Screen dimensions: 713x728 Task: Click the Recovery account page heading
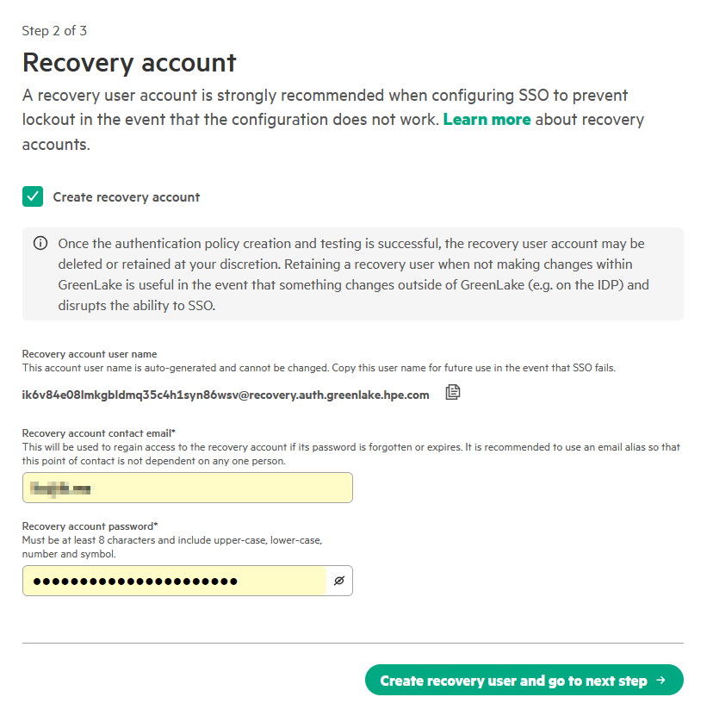pos(129,63)
